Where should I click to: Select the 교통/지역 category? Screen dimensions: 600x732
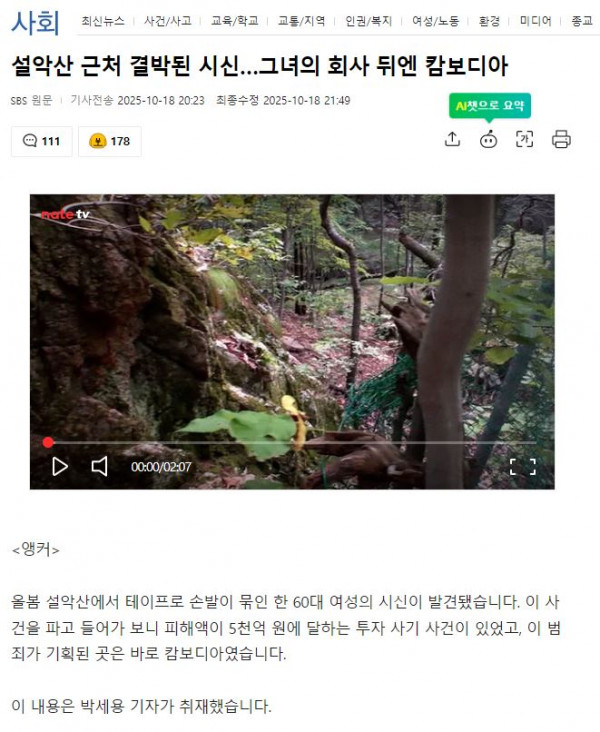[301, 21]
